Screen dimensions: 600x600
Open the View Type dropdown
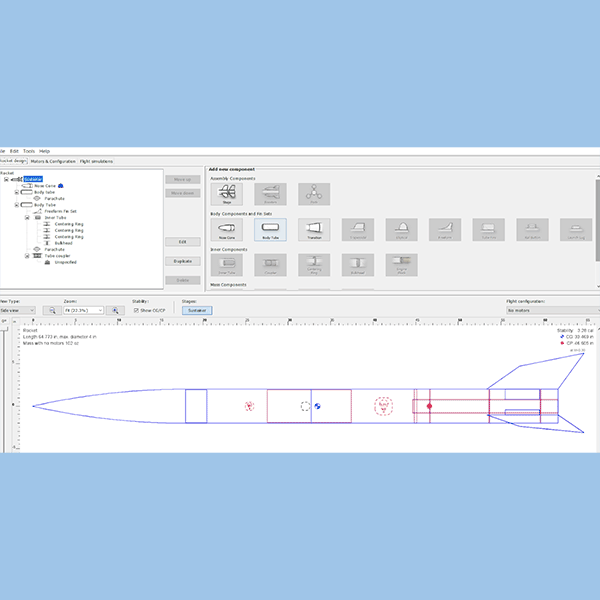tap(17, 311)
